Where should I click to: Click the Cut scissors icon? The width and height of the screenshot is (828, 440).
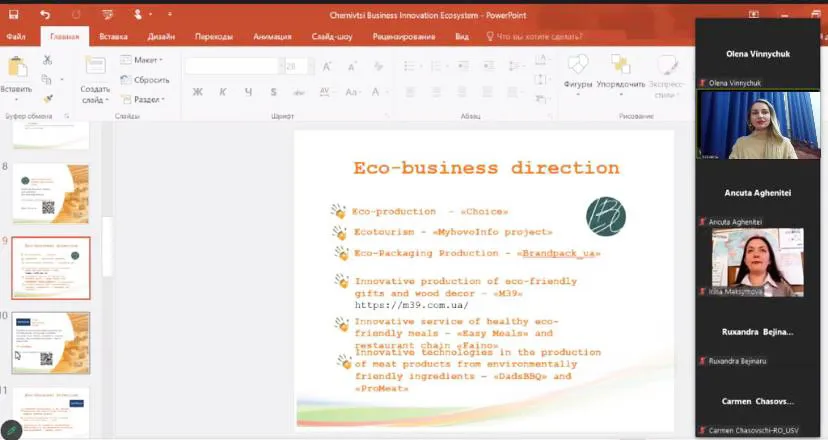pyautogui.click(x=47, y=61)
